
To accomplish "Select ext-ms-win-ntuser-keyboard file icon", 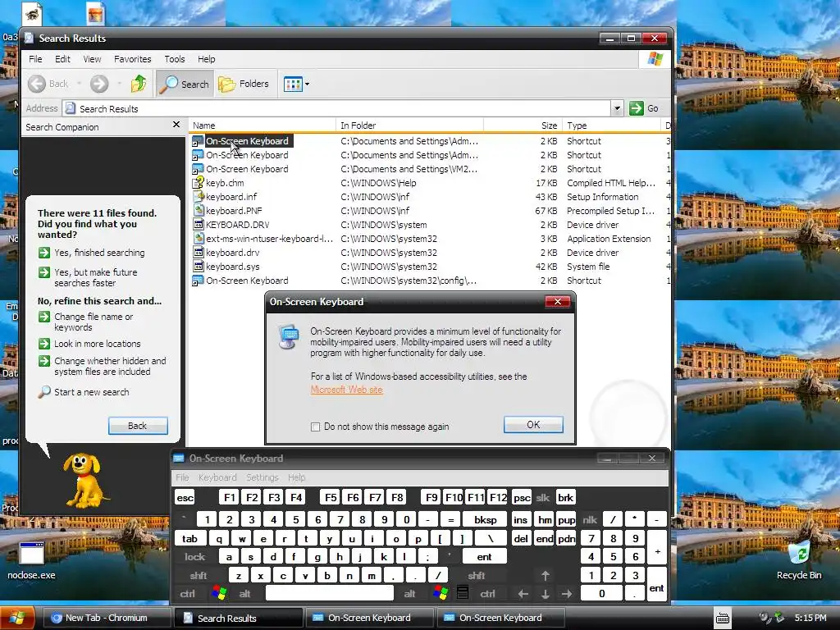I will 199,239.
